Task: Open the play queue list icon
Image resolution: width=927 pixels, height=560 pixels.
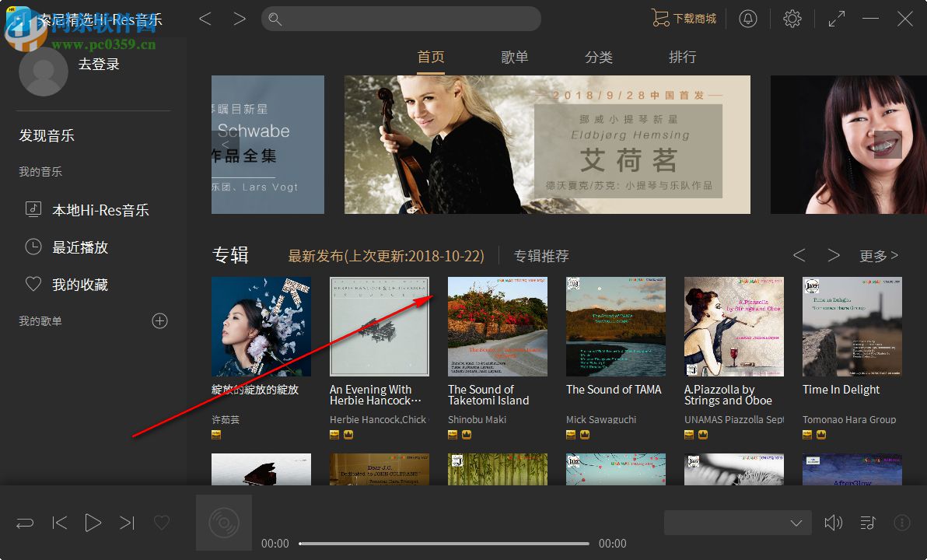Action: (x=868, y=523)
